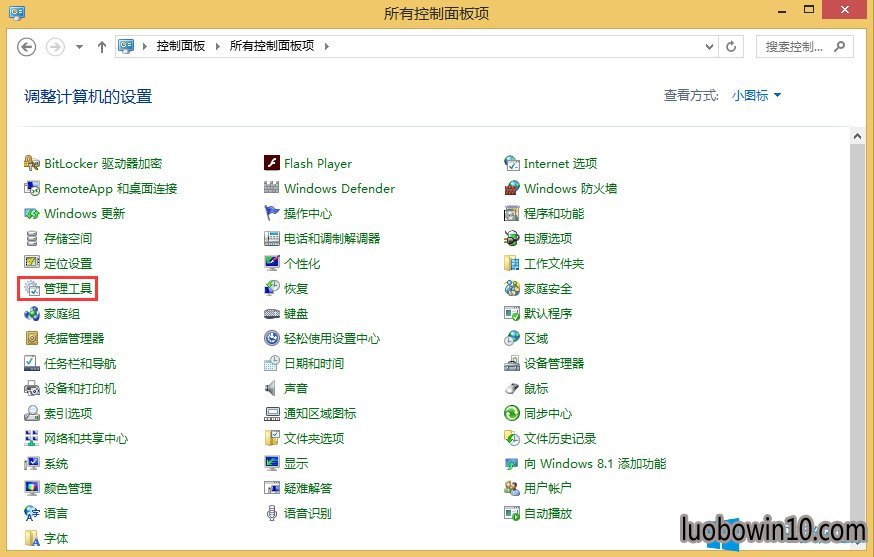Click the 操作中心 flag icon

point(271,214)
